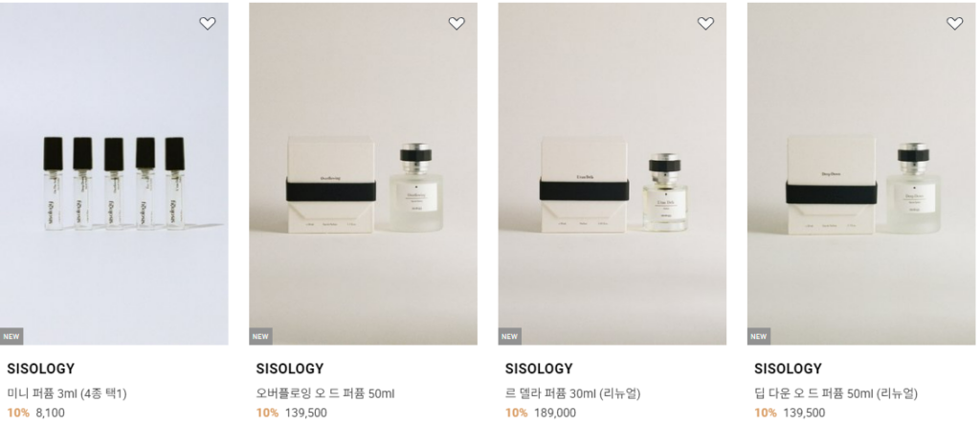This screenshot has height=448, width=980.
Task: Add 르 델라 퍼퓸 to wishlist heart
Action: (x=705, y=24)
